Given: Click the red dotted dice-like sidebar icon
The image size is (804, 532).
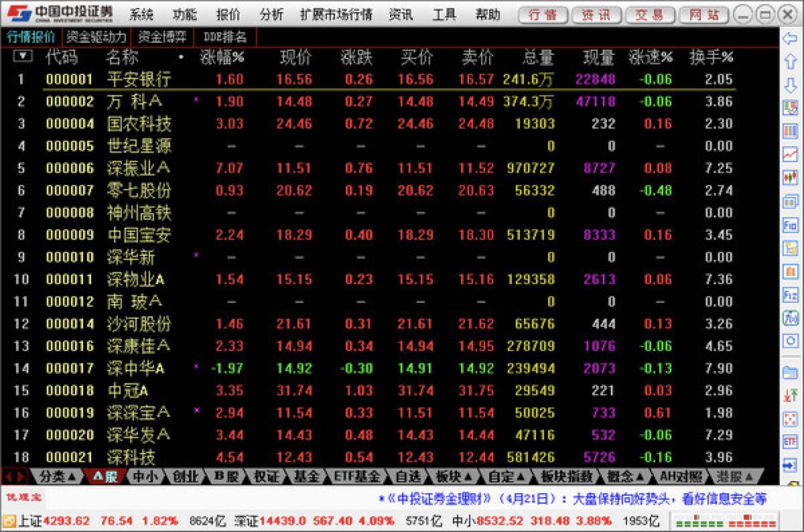Looking at the screenshot, I should pos(791,419).
